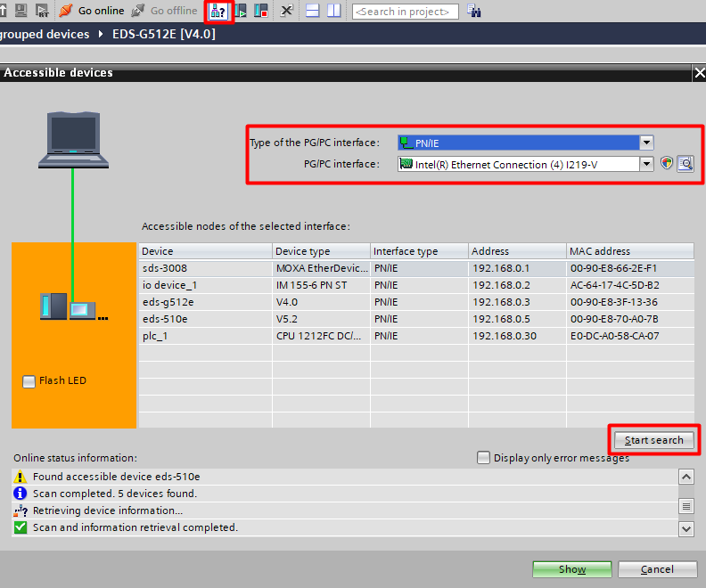Click the Start search button
Image resolution: width=706 pixels, height=588 pixels.
[653, 440]
